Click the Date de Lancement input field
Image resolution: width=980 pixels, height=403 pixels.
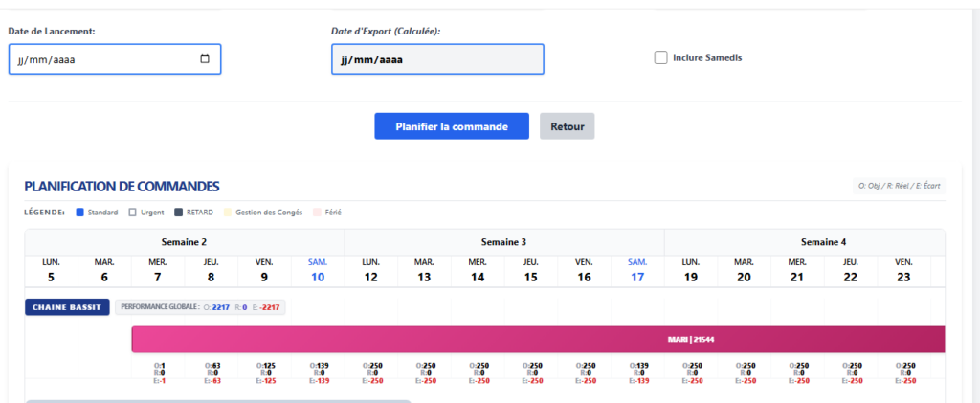click(115, 59)
